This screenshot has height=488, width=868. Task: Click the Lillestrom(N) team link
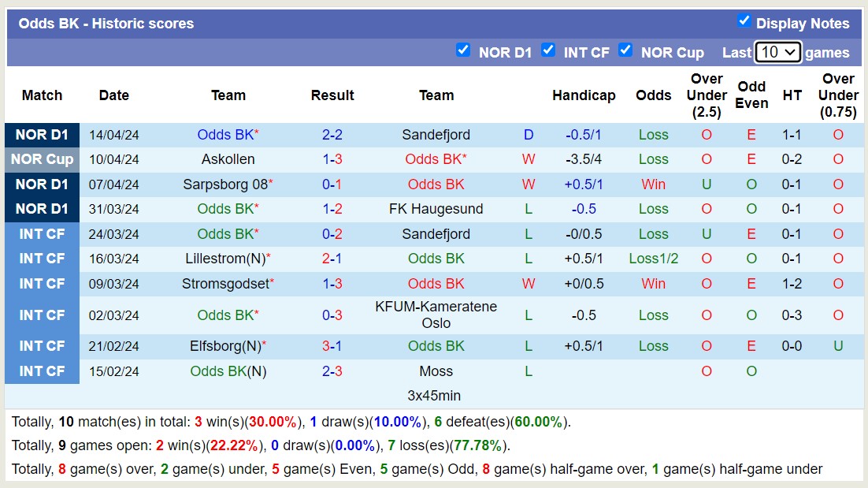(227, 258)
